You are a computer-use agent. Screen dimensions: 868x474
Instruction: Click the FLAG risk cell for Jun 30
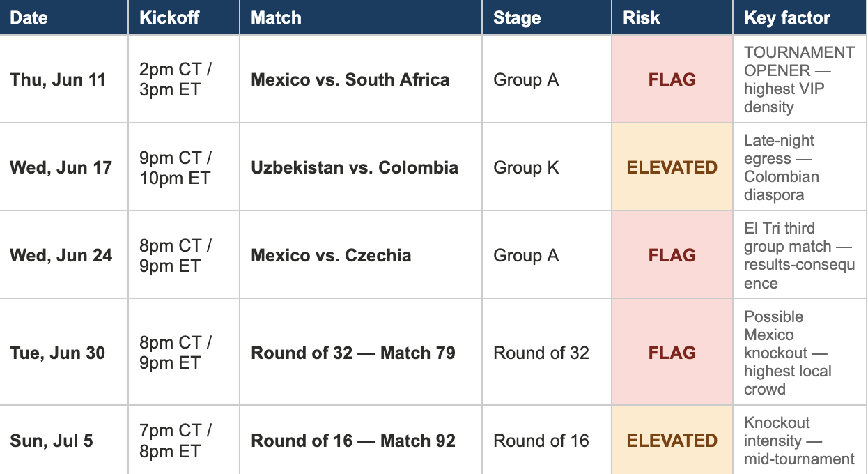672,353
